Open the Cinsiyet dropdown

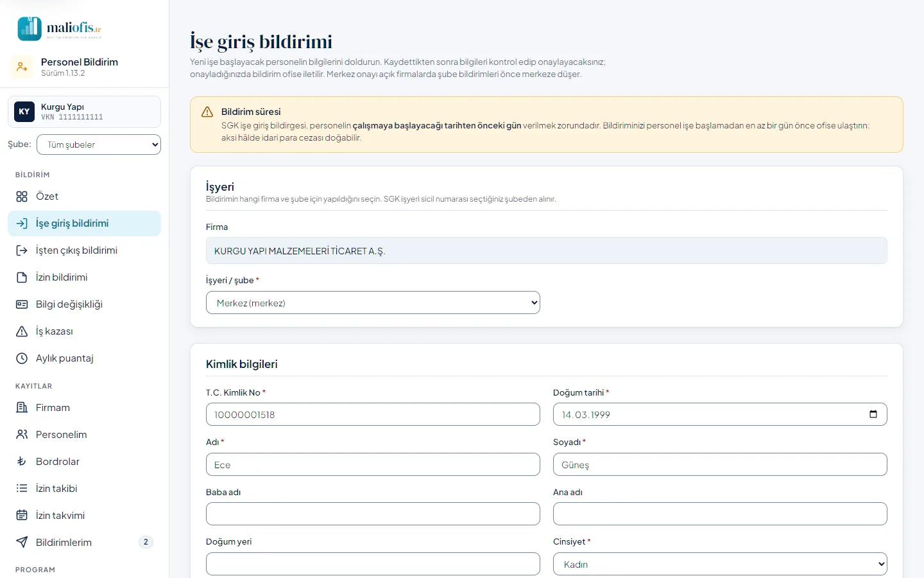pos(720,565)
